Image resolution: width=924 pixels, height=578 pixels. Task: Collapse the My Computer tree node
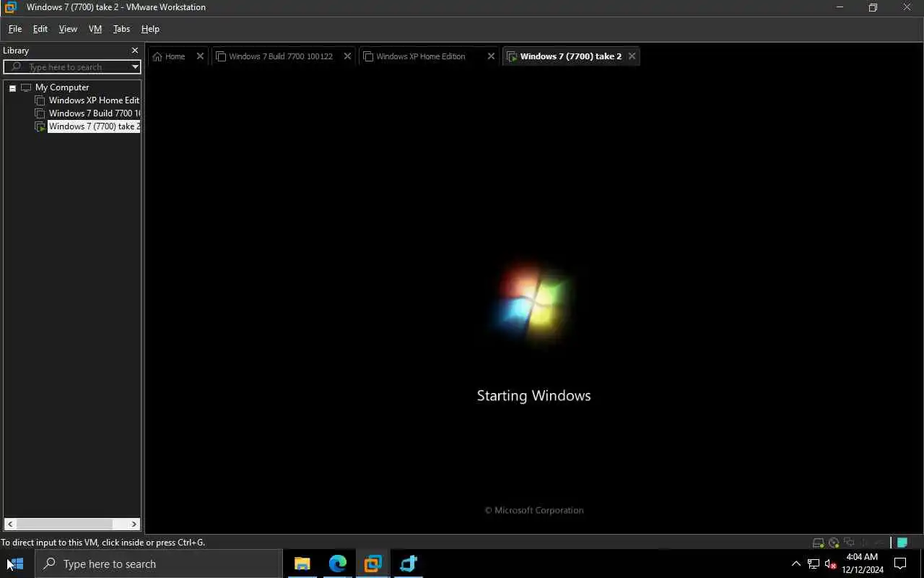click(x=12, y=88)
